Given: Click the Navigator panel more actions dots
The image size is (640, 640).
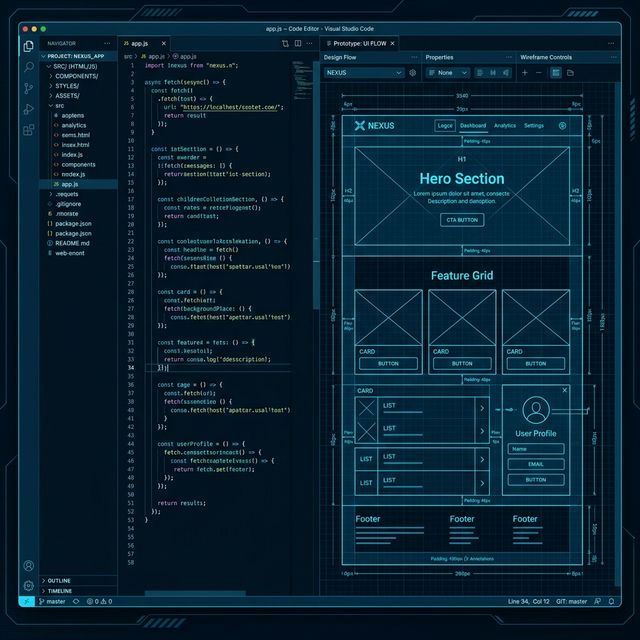Looking at the screenshot, I should coord(107,43).
